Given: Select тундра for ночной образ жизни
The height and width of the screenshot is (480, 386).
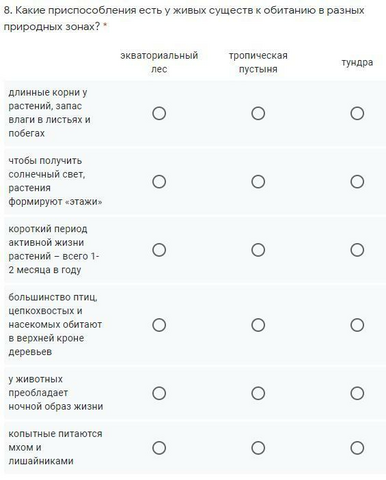Looking at the screenshot, I should click(x=357, y=393).
